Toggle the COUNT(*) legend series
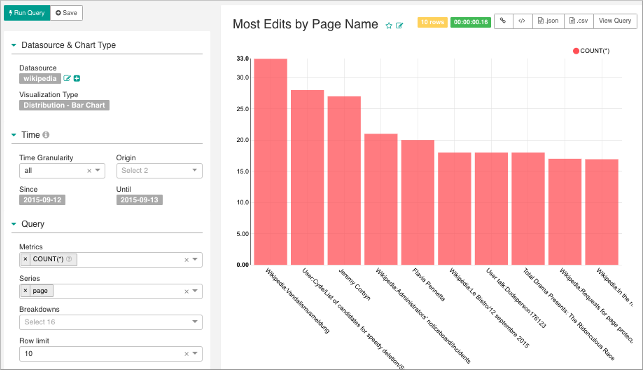Image resolution: width=643 pixels, height=370 pixels. pos(591,51)
